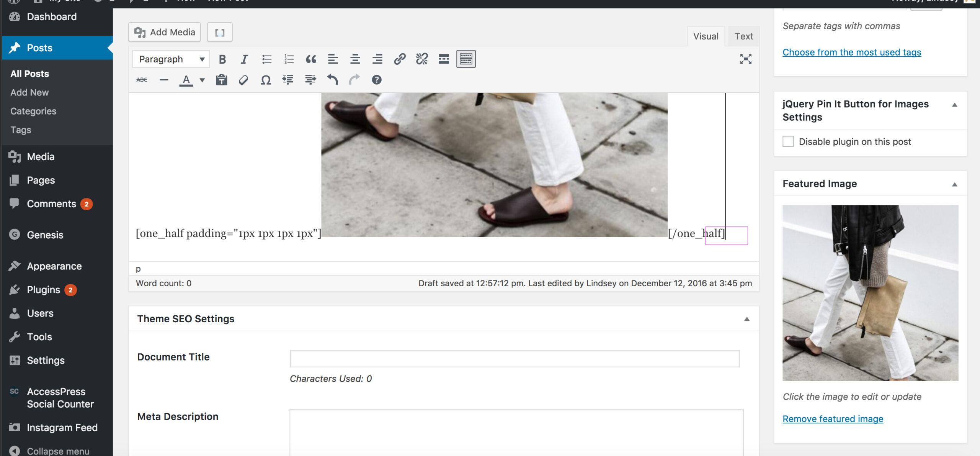This screenshot has height=456, width=980.
Task: Align text center
Action: tap(355, 59)
